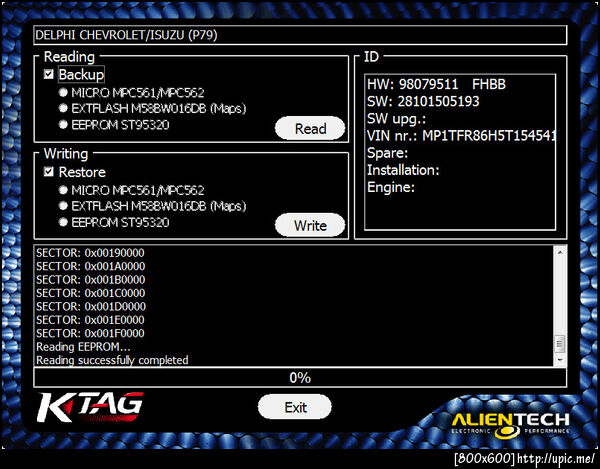Click log line Reading EEPROM...
The image size is (600, 469).
(83, 347)
